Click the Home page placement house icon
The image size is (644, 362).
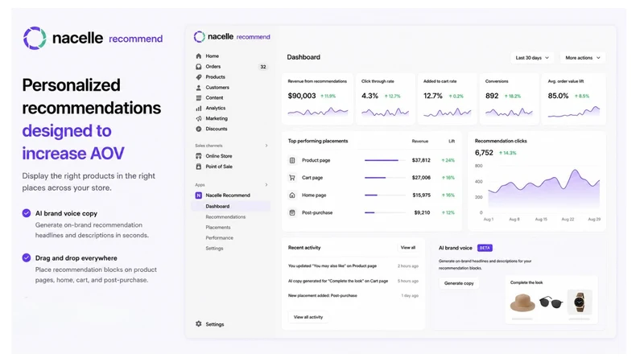[x=292, y=195]
